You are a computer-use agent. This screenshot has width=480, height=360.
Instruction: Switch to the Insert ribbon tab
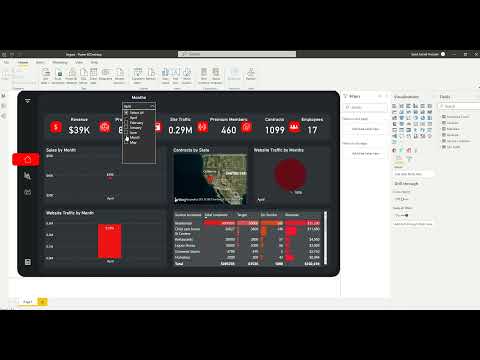tap(40, 62)
